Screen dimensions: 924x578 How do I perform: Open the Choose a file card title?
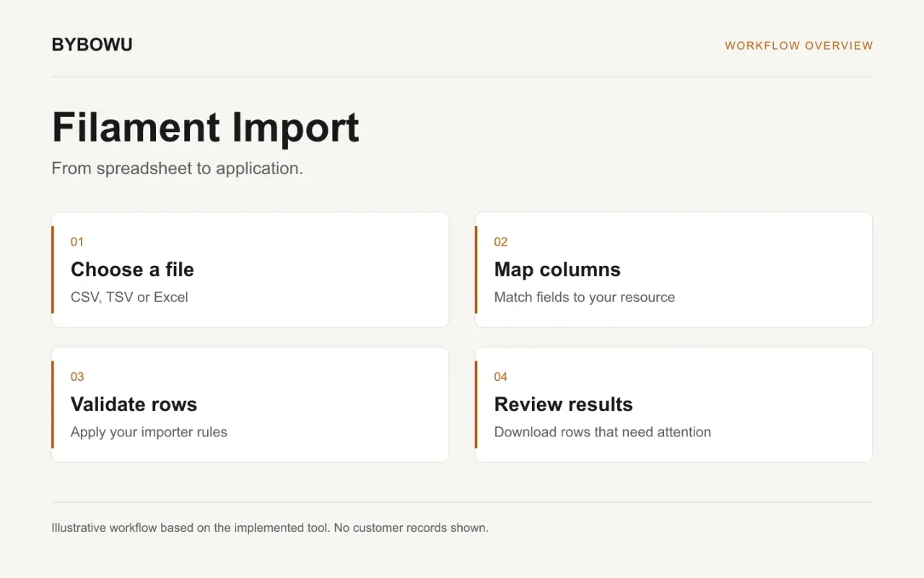pyautogui.click(x=132, y=269)
